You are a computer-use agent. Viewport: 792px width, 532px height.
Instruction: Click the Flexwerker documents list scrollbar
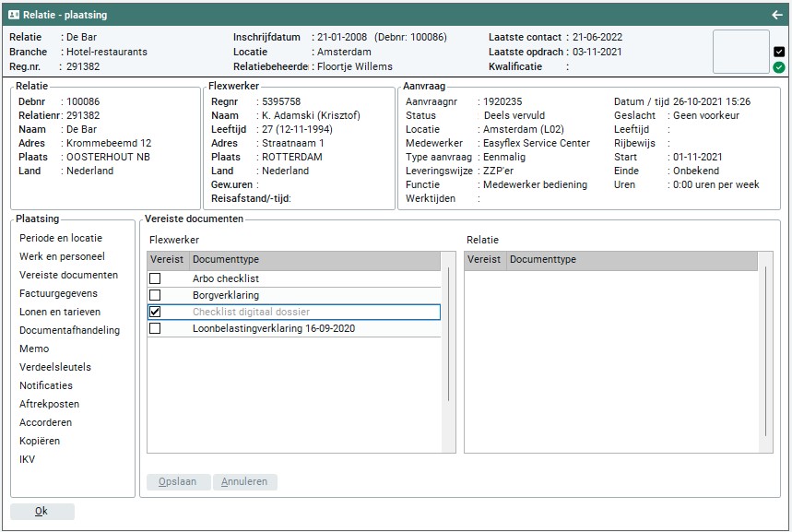tap(449, 334)
